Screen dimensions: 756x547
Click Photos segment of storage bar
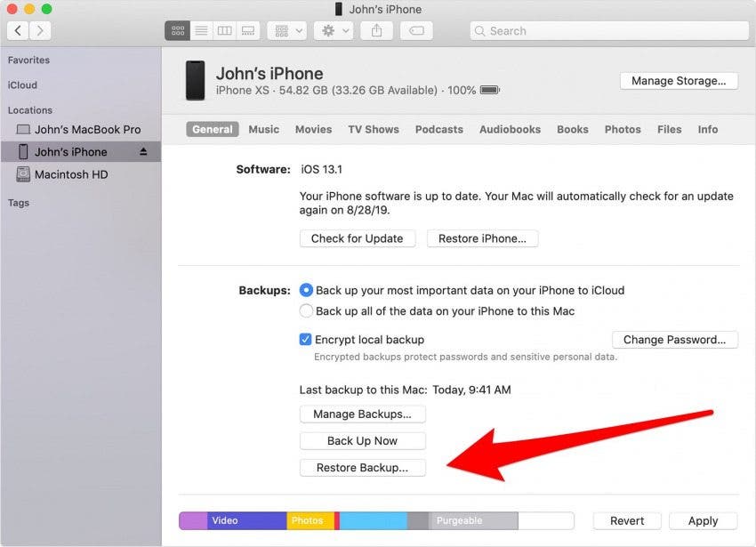pos(310,521)
